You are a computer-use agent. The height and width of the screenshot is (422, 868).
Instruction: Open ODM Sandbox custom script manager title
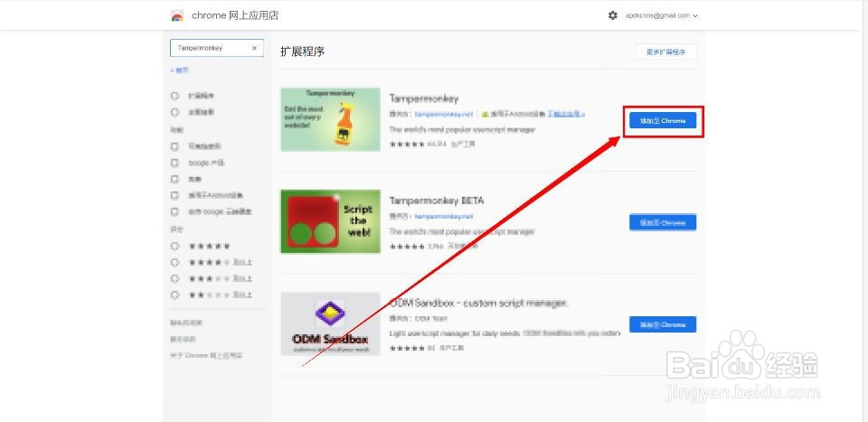click(479, 303)
